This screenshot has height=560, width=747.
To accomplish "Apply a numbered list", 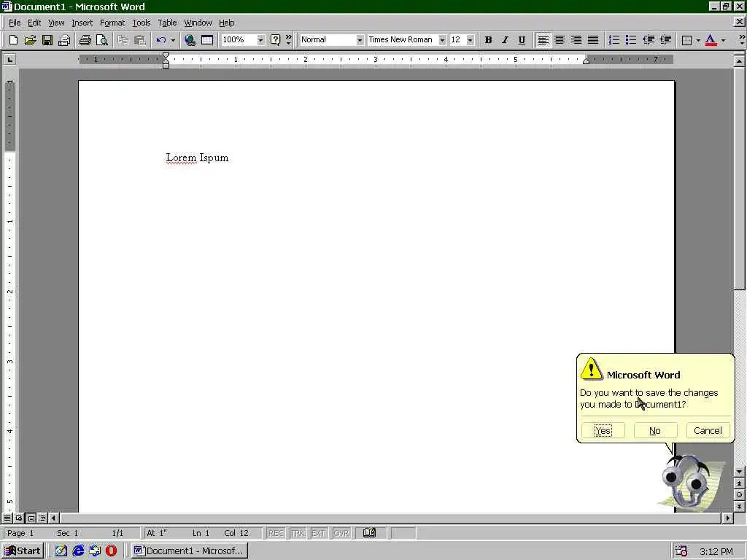I will (x=614, y=40).
